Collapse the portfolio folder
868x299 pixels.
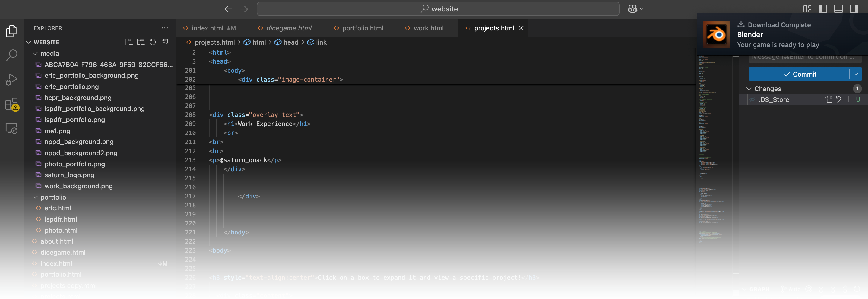tap(35, 197)
